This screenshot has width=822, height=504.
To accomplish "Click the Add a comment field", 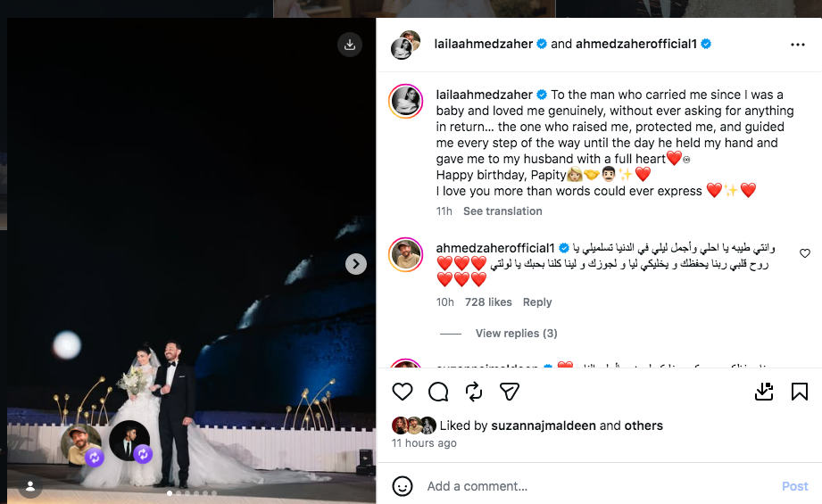I will [x=589, y=486].
